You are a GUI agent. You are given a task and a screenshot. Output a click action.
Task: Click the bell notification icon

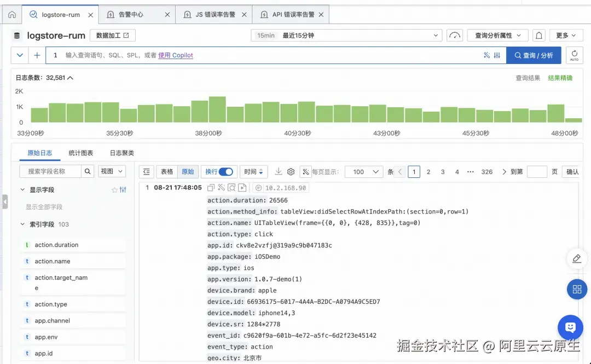pyautogui.click(x=539, y=34)
